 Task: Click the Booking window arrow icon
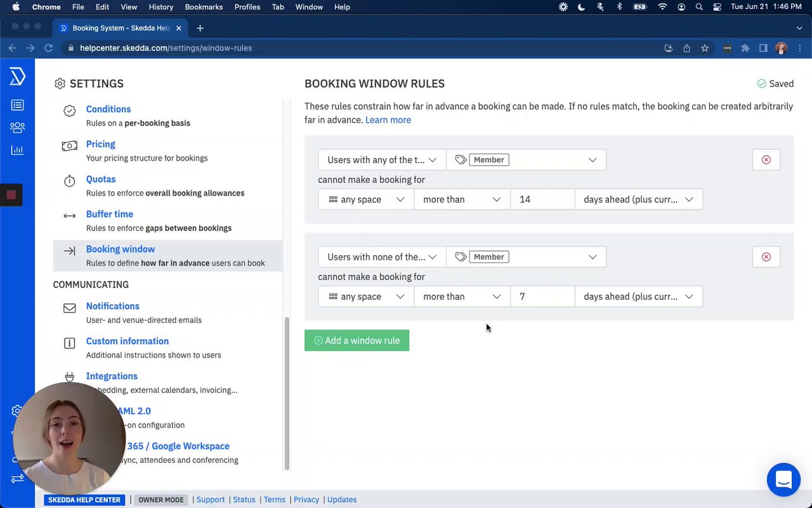click(x=70, y=251)
